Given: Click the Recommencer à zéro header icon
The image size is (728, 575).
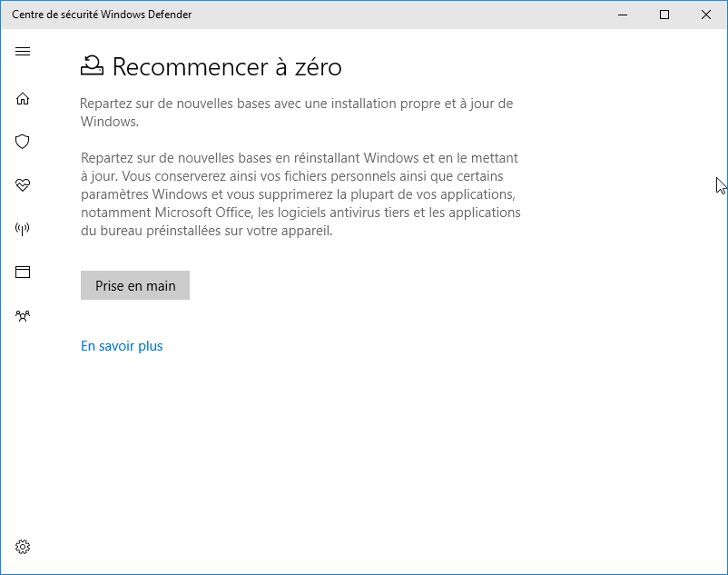Looking at the screenshot, I should (x=92, y=65).
